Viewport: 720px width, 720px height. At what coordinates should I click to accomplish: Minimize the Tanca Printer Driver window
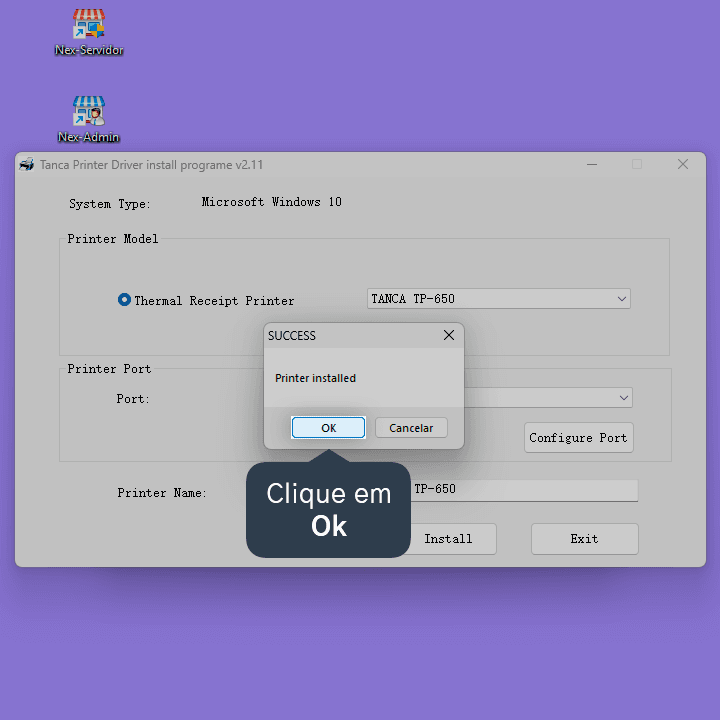tap(592, 164)
